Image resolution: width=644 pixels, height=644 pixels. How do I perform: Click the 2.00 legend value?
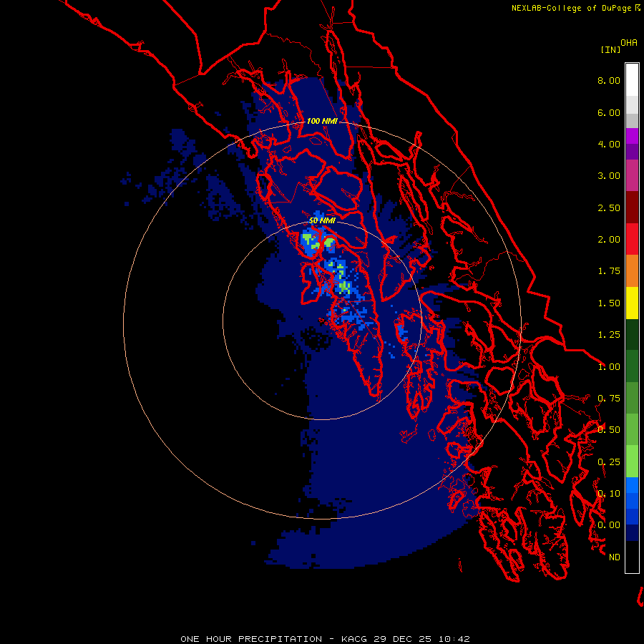[609, 240]
